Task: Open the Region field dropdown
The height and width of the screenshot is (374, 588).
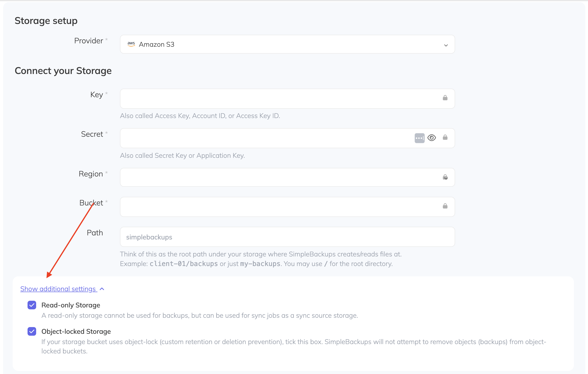Action: tap(287, 177)
